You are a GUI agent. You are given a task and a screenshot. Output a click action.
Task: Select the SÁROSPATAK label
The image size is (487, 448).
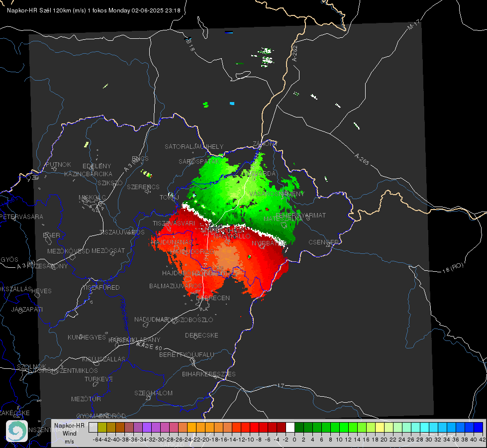pos(199,161)
